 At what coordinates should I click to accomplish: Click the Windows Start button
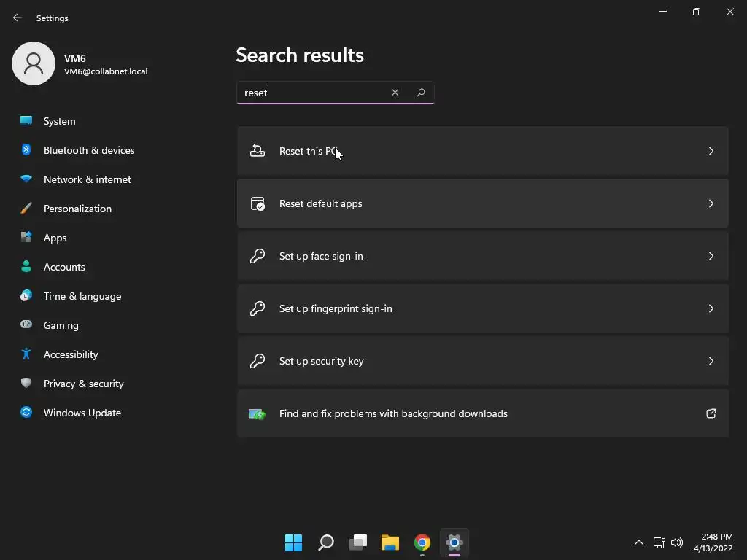[293, 542]
